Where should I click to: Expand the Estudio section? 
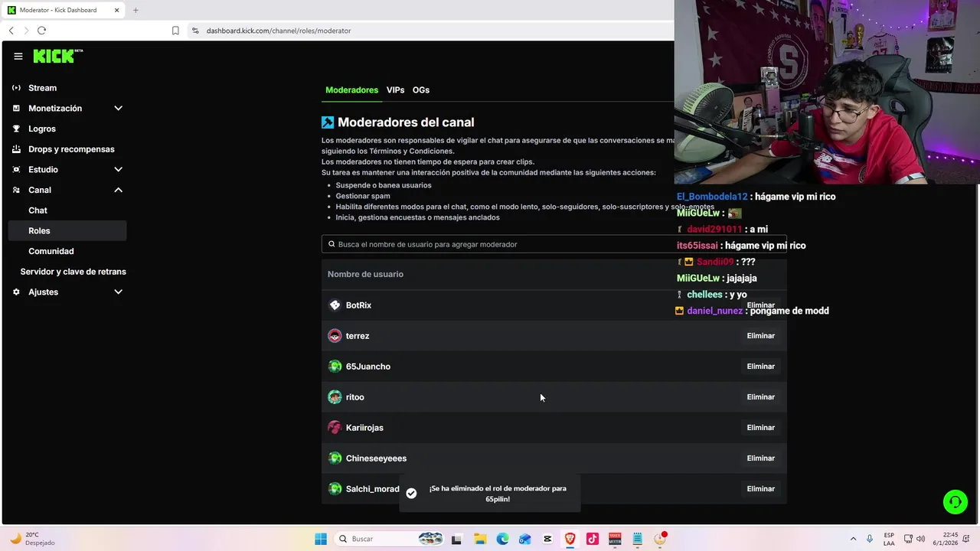click(118, 169)
